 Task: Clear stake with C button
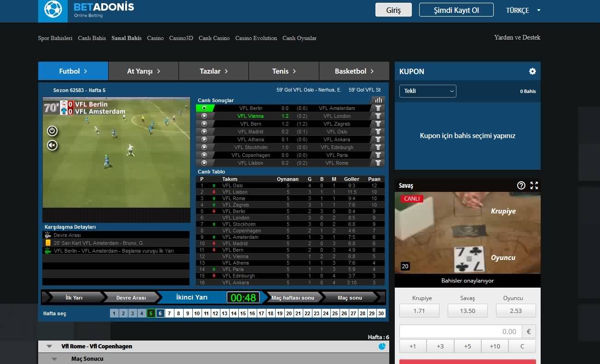(x=522, y=346)
